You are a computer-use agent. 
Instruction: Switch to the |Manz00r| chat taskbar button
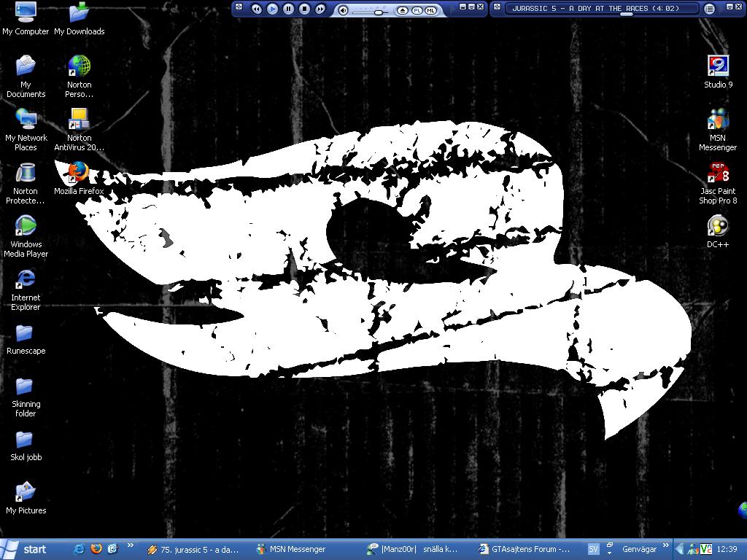414,550
